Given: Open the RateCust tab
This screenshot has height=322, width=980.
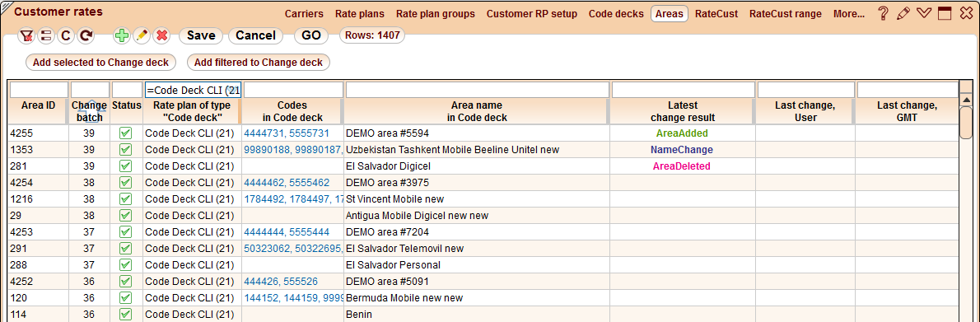Looking at the screenshot, I should point(716,14).
